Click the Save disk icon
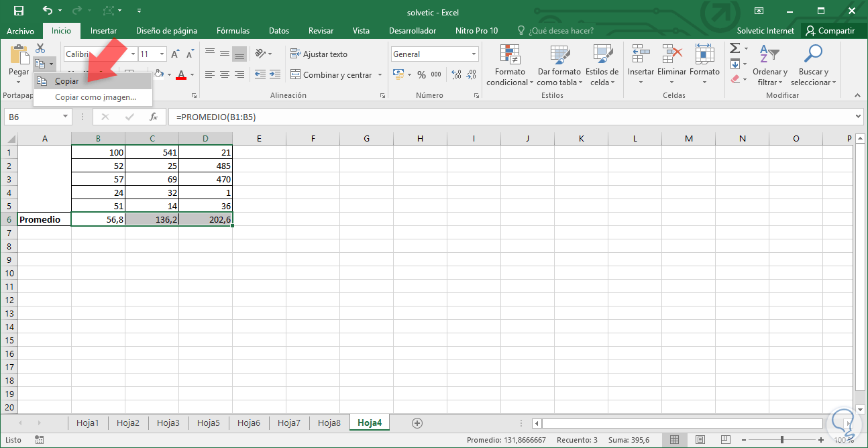This screenshot has height=448, width=868. [x=19, y=11]
